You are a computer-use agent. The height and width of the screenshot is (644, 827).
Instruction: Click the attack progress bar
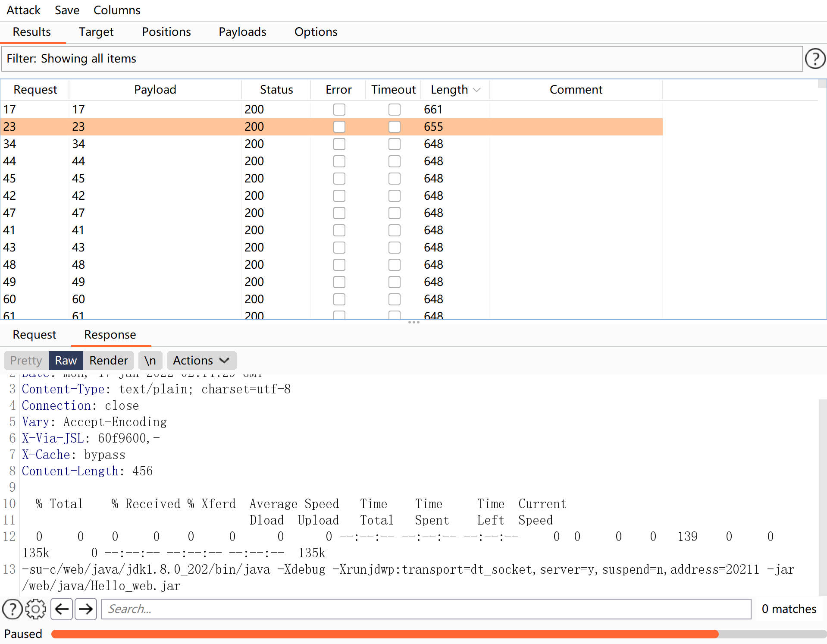point(439,634)
